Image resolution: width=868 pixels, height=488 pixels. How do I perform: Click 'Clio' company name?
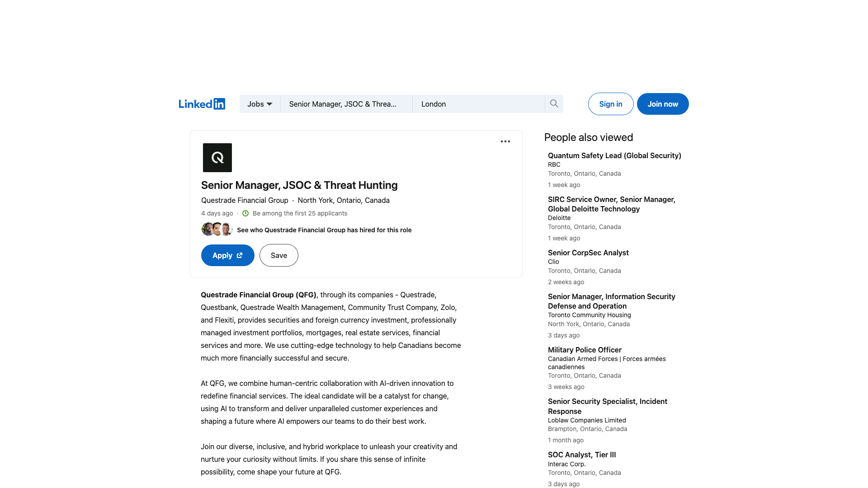[553, 262]
